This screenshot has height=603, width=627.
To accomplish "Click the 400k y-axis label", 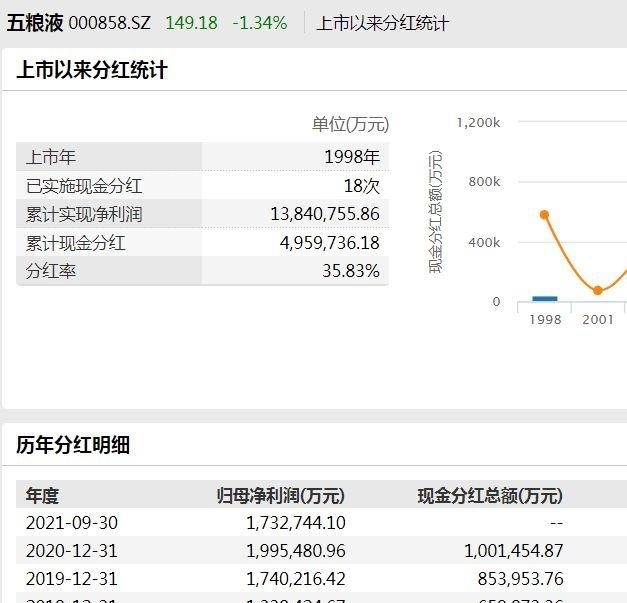I will coord(484,243).
